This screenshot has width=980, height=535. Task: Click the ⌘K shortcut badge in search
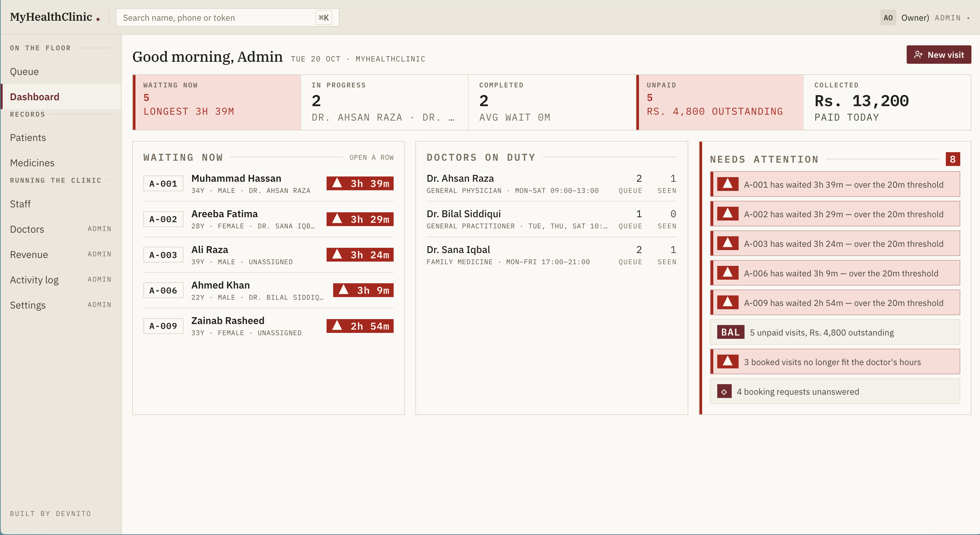323,17
